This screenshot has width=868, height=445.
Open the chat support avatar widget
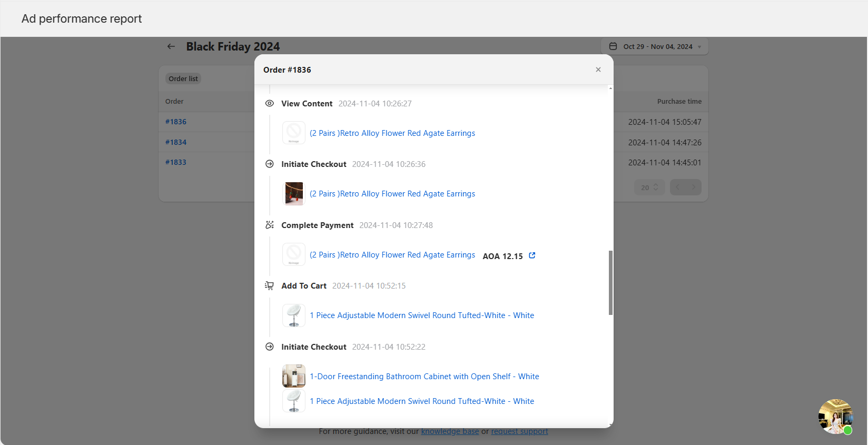[x=835, y=417]
